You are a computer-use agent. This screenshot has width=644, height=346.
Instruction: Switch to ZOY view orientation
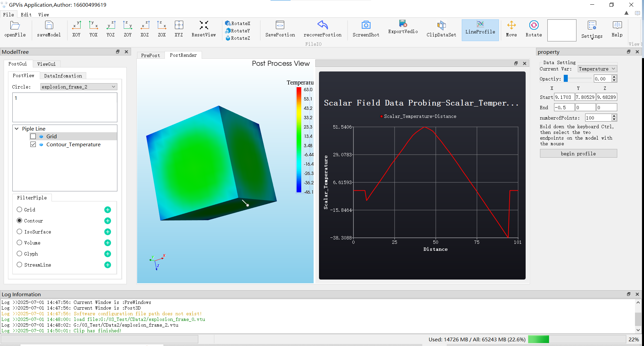(128, 29)
